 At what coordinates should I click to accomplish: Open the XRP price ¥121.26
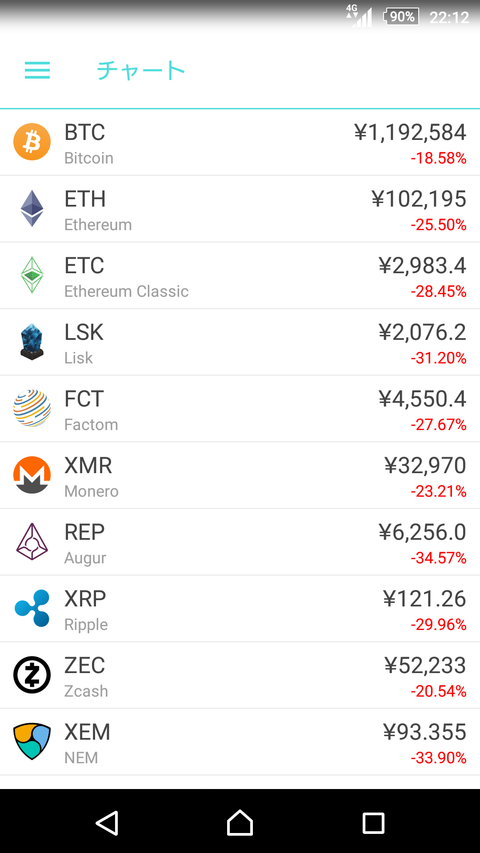424,599
